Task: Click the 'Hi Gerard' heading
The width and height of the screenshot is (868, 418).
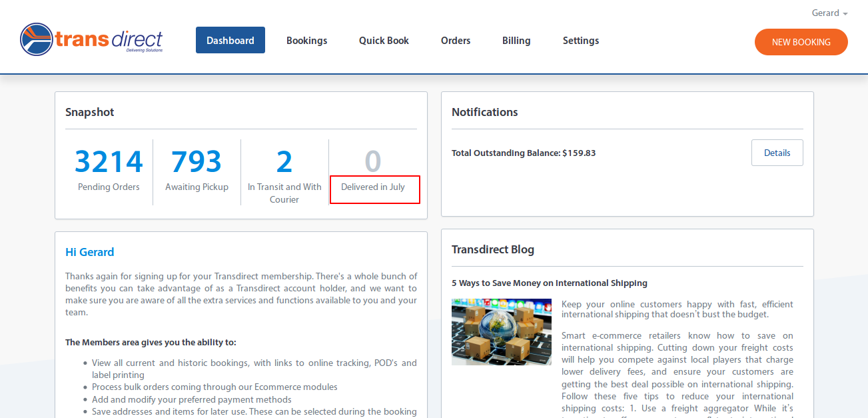Action: 90,252
